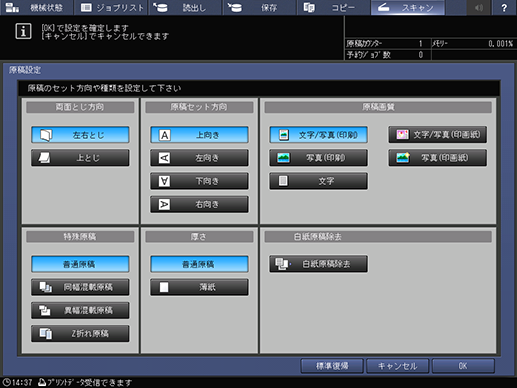Image resolution: width=517 pixels, height=388 pixels.
Task: Select 普通原稿 under 特殊原稿
Action: tap(80, 264)
